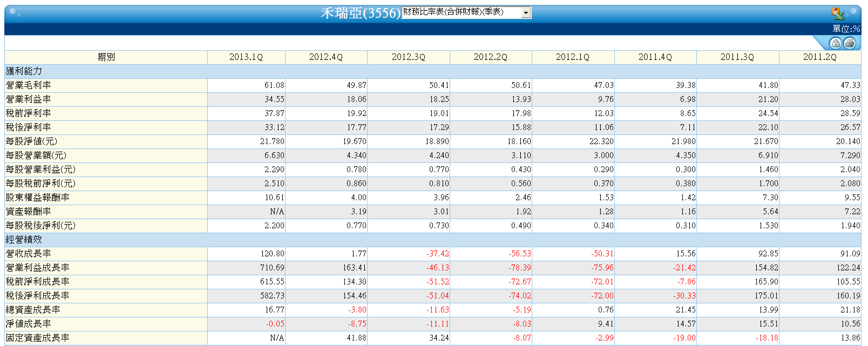Click the 47.33 value in 營業毛利率 row
Screen dimensions: 868x346
850,85
